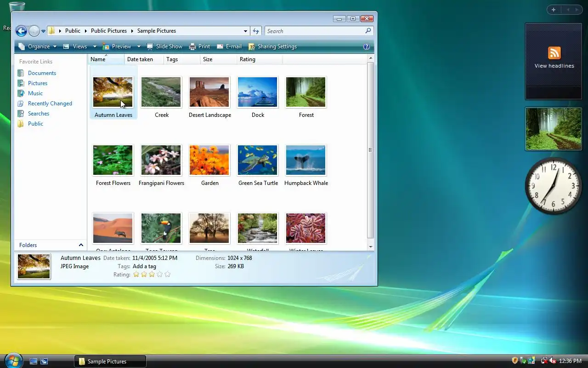Select the Garden picture
Screen dimensions: 588x368
[x=209, y=161]
